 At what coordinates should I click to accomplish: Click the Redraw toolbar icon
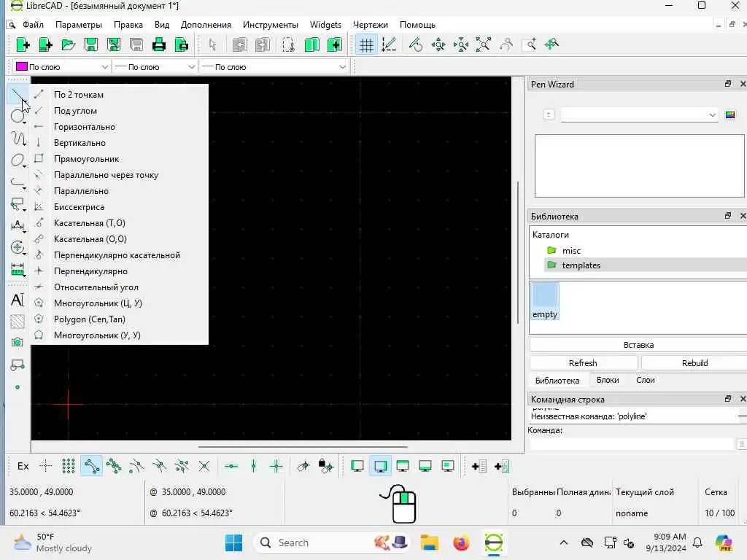point(415,44)
